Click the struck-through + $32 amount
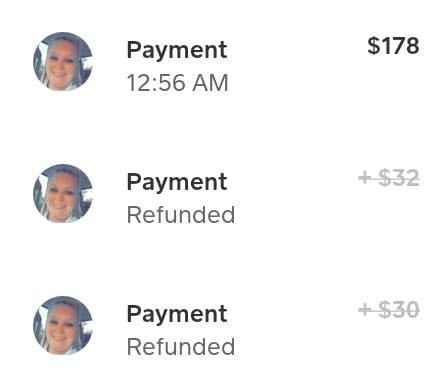The image size is (445, 376). [x=389, y=178]
